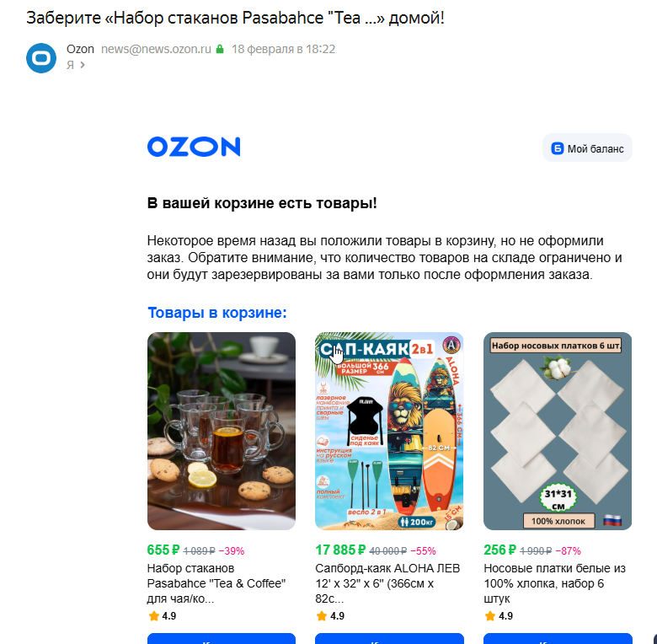Open the handkerchief set product image

click(558, 431)
